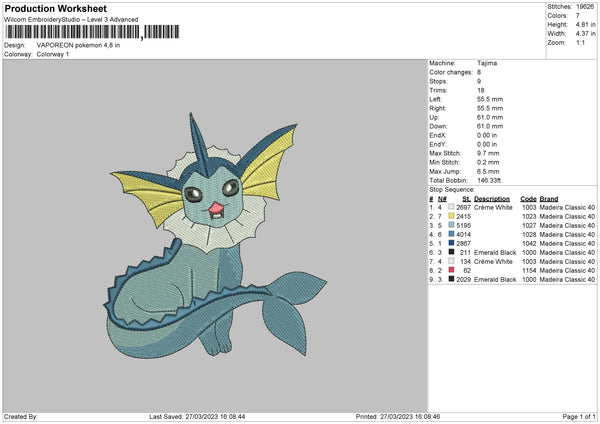Screen dimensions: 600x424
Task: Click the red swatch in stop 8
Action: tap(452, 270)
